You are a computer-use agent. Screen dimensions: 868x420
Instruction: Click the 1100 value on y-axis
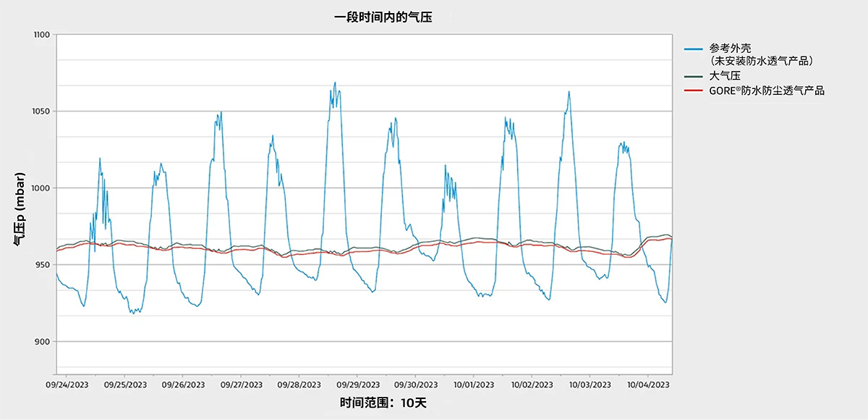(41, 35)
